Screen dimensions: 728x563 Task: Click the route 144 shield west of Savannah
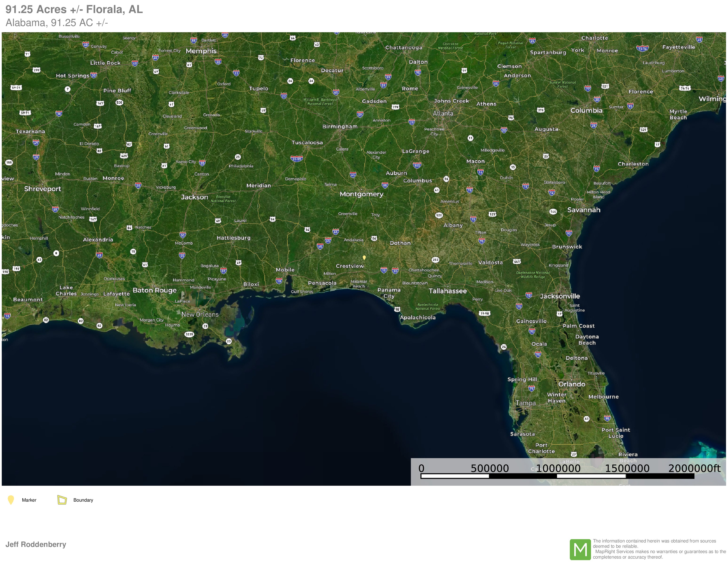[x=553, y=212]
